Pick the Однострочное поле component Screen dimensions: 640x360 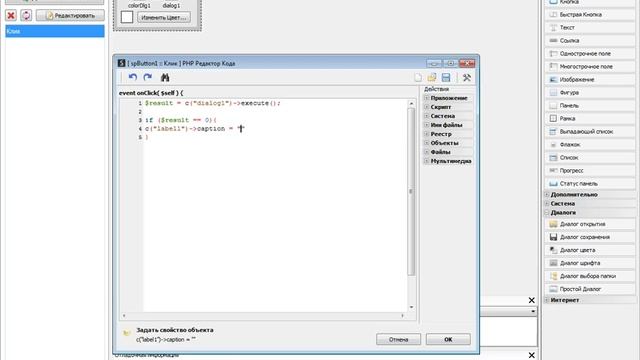point(589,53)
